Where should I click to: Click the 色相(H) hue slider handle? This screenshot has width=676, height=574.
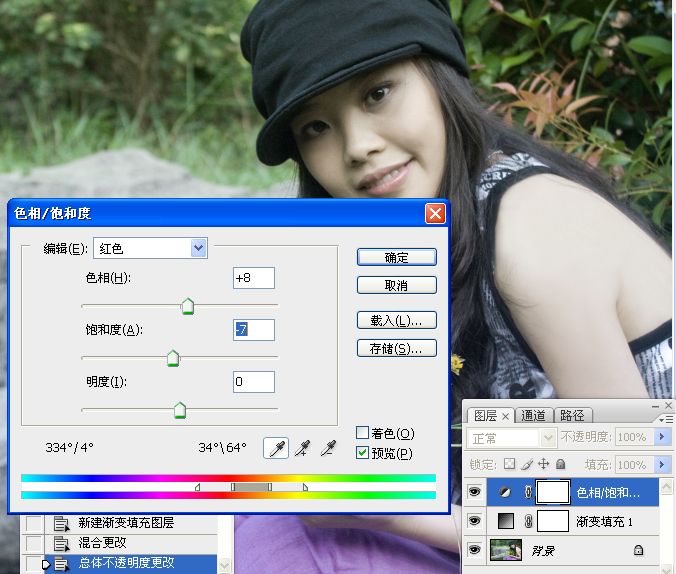(188, 306)
